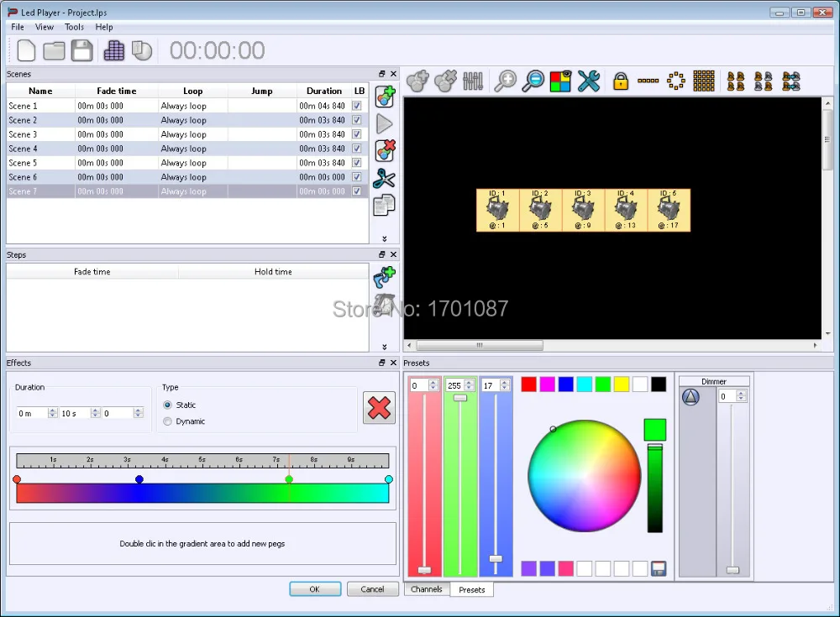This screenshot has height=617, width=840.
Task: Select the green gradient peg marker
Action: click(289, 478)
